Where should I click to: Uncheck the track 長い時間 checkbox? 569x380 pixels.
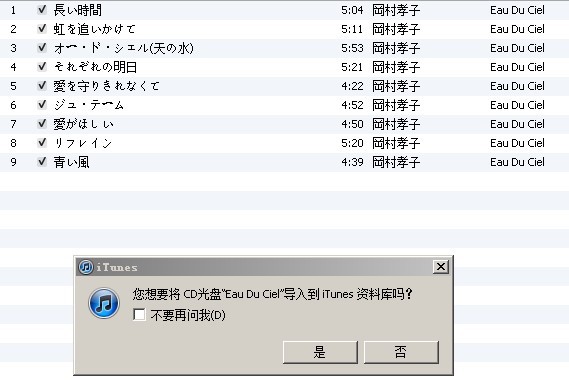tap(42, 10)
